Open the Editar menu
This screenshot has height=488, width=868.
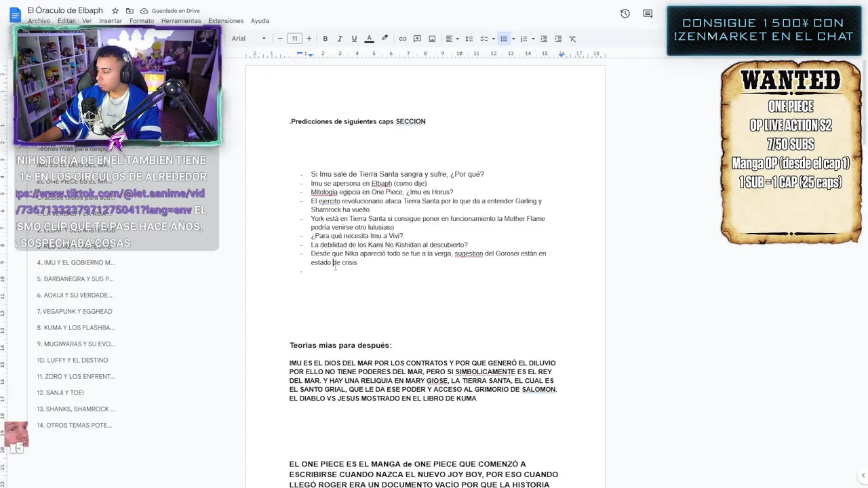[66, 21]
